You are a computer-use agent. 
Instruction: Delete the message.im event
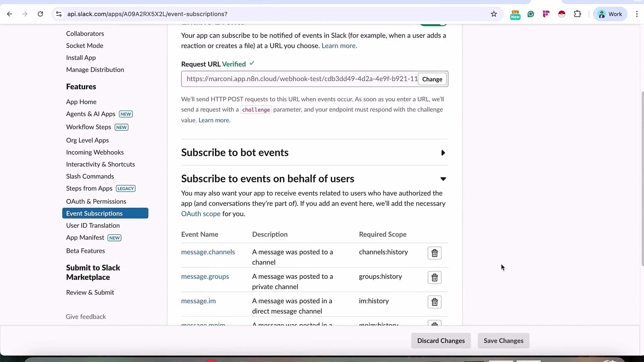434,302
